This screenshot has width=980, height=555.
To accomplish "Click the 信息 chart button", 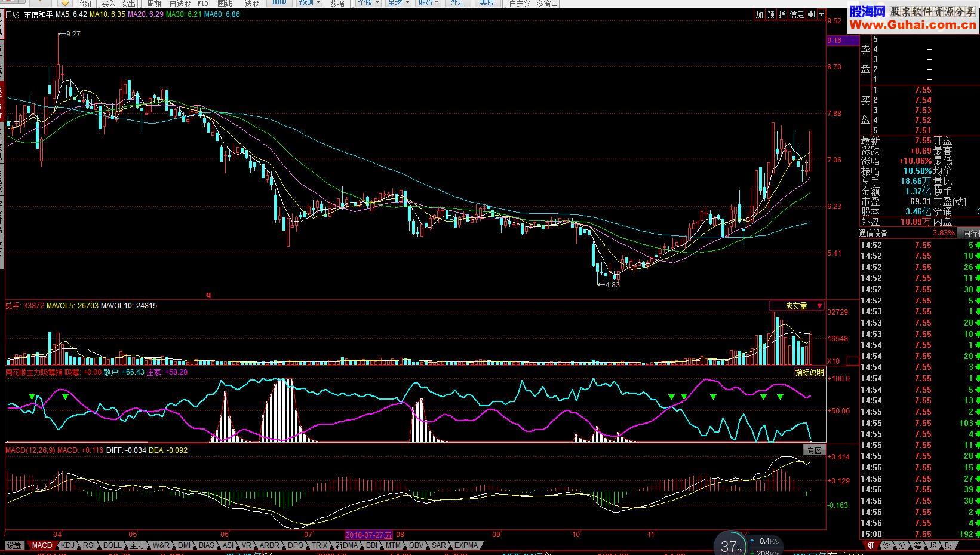I will 797,14.
